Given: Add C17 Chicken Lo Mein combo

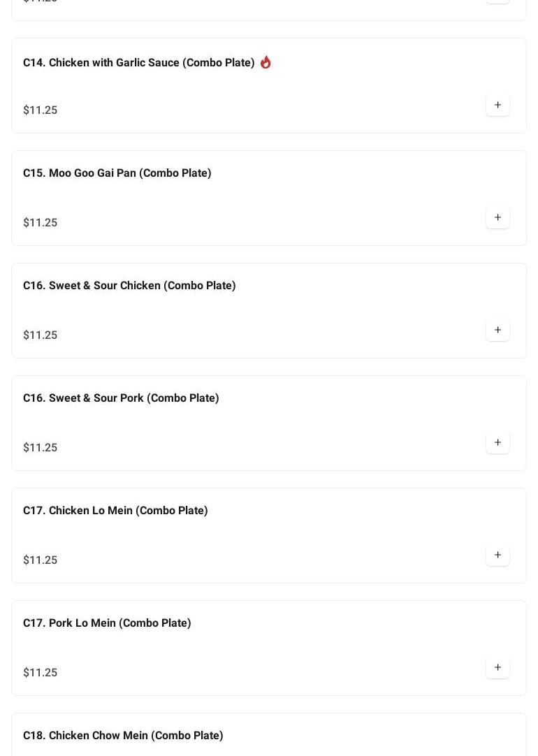Looking at the screenshot, I should pyautogui.click(x=497, y=555).
